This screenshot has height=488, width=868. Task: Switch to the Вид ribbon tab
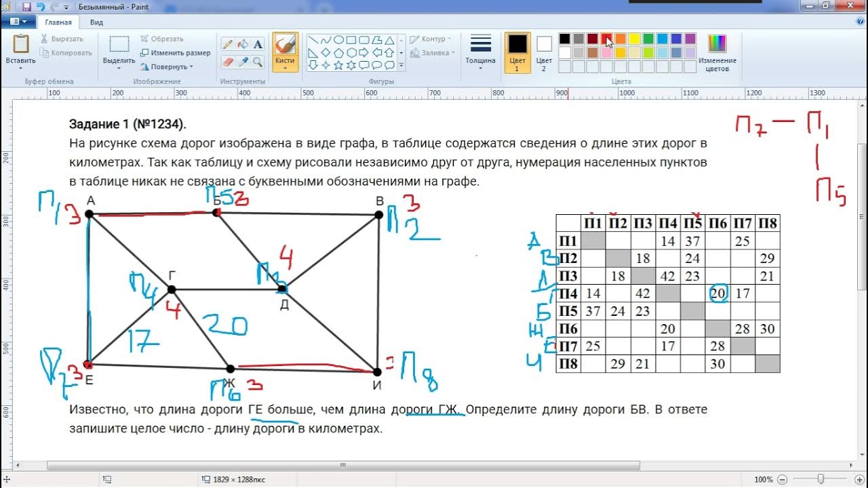97,22
